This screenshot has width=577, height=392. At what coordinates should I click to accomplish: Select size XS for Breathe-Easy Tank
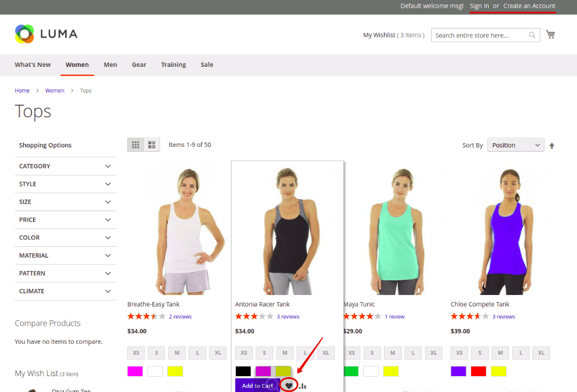(136, 353)
